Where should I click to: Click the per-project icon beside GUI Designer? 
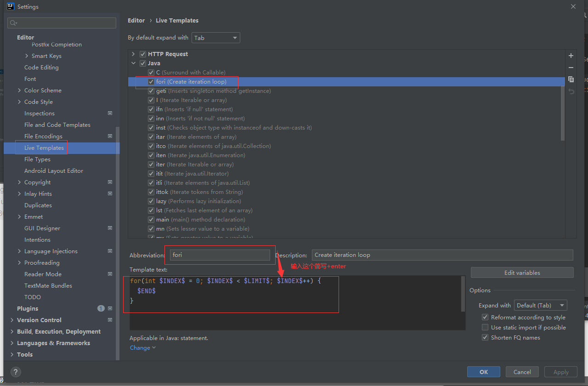[x=110, y=228]
